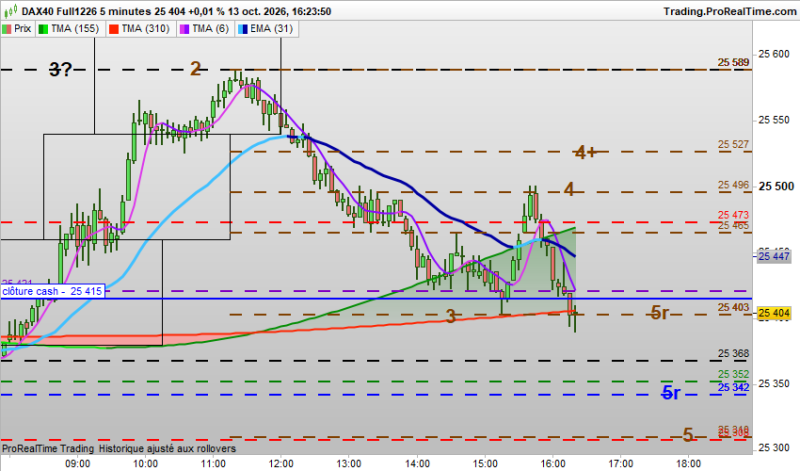
Task: Click the 13:00 time axis label
Action: (349, 464)
